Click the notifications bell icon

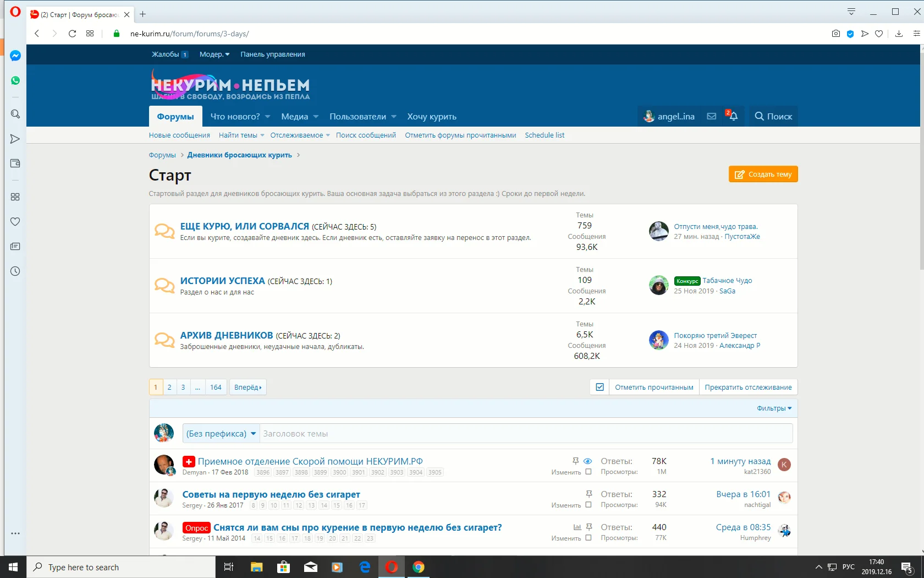click(x=733, y=116)
